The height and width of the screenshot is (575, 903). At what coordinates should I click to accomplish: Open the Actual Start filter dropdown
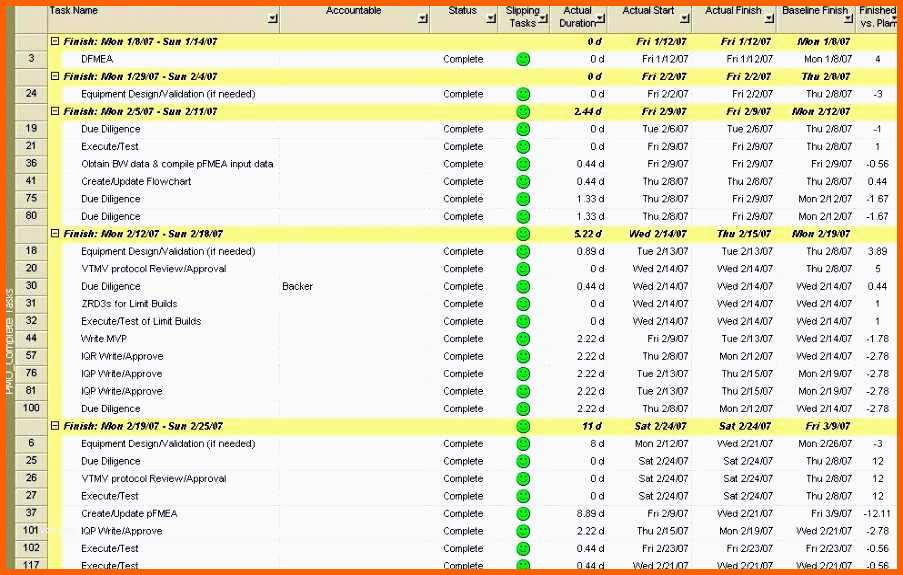685,19
